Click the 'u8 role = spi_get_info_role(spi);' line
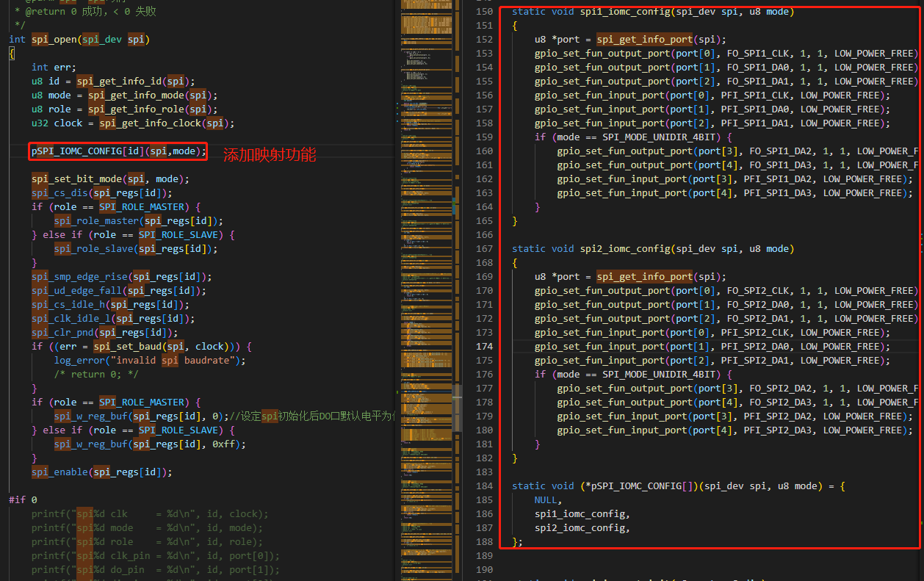This screenshot has height=581, width=924. [x=125, y=109]
